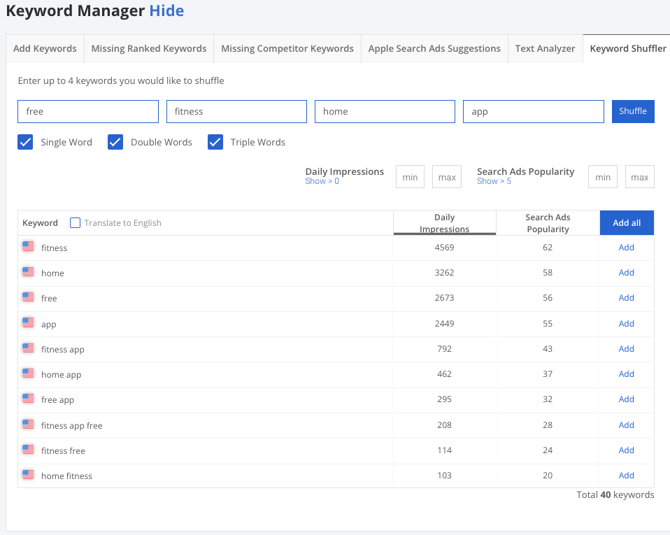Hide the Keyword Manager panel

(166, 11)
